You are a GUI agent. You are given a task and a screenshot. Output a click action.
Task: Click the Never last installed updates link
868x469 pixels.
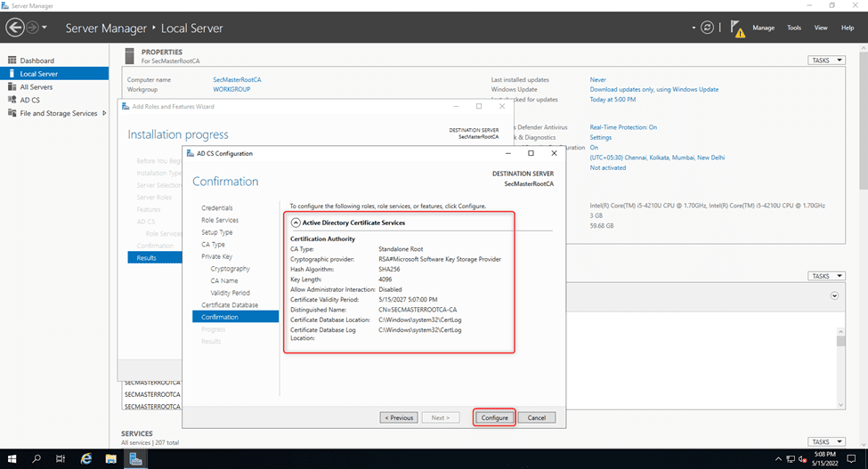point(598,79)
